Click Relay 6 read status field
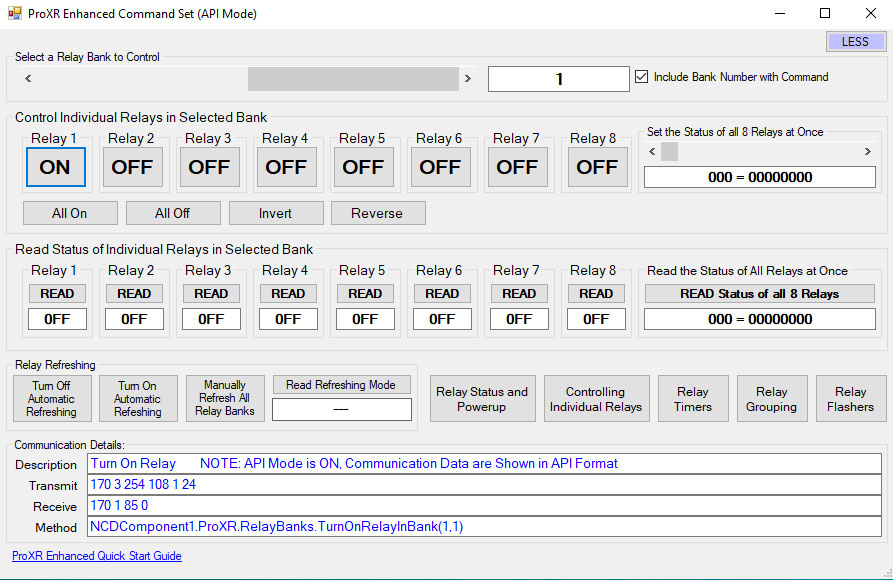 tap(442, 319)
